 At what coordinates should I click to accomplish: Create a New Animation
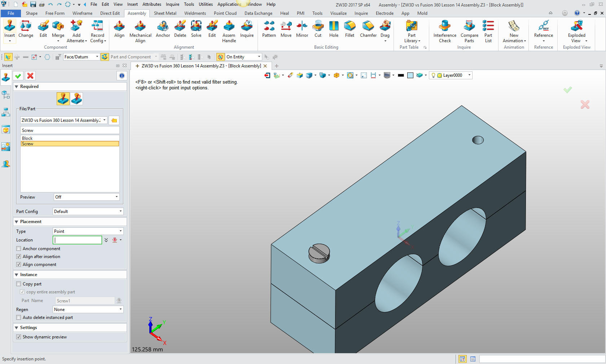pyautogui.click(x=514, y=31)
